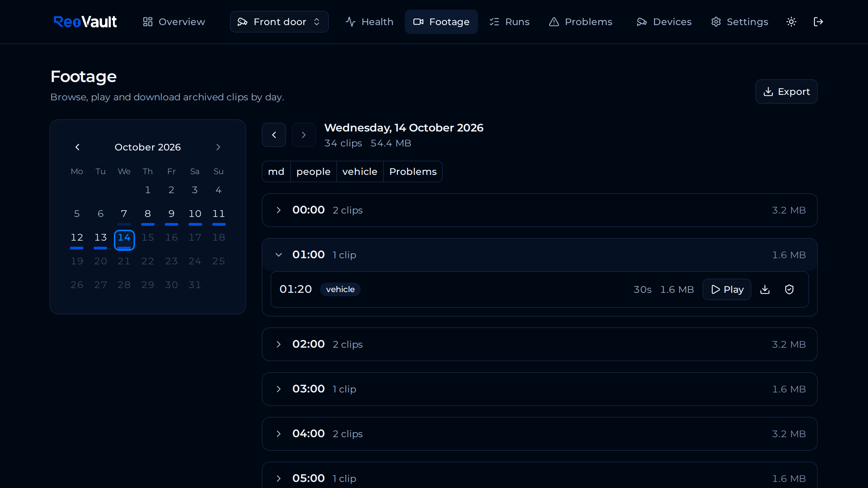Toggle the Problems filter chip
The image size is (868, 488).
coord(413,171)
